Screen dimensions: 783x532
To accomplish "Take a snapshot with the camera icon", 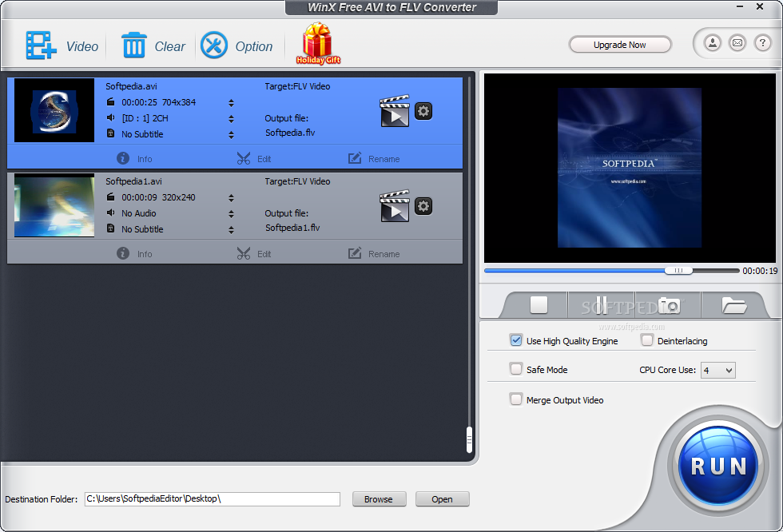I will pos(670,305).
